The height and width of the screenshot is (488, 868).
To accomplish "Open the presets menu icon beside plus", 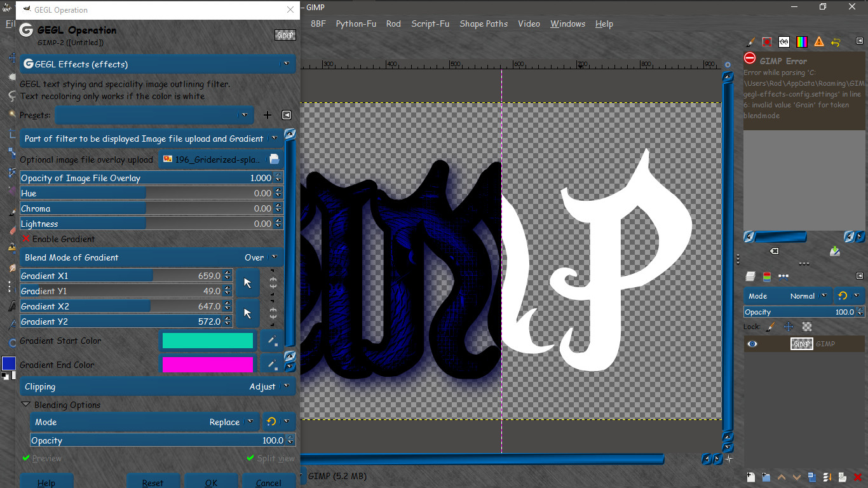I will tap(287, 115).
